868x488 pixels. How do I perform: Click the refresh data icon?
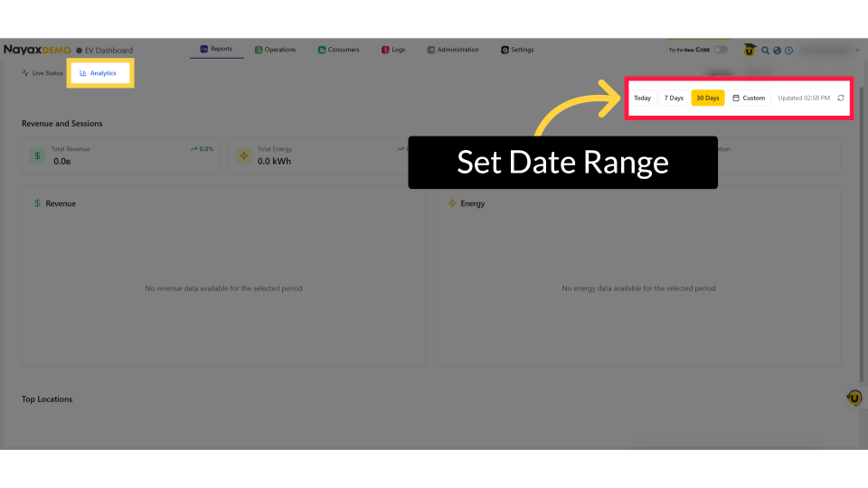click(x=841, y=98)
